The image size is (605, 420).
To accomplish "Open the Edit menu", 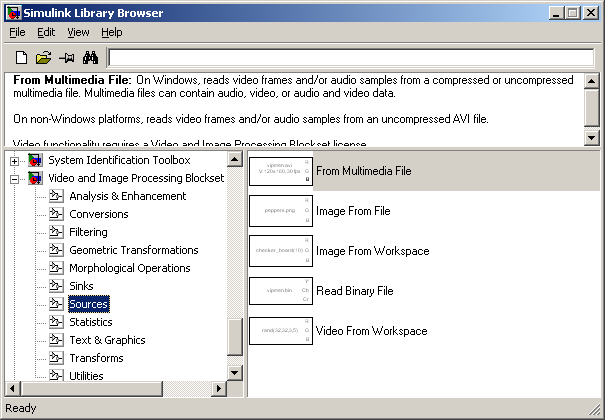I will click(x=46, y=32).
